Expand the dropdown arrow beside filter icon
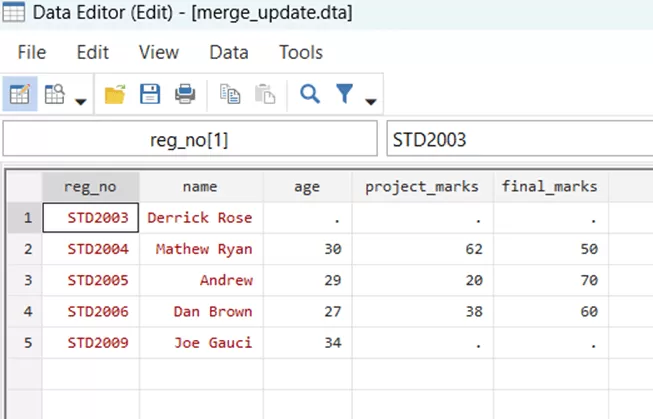 (371, 100)
